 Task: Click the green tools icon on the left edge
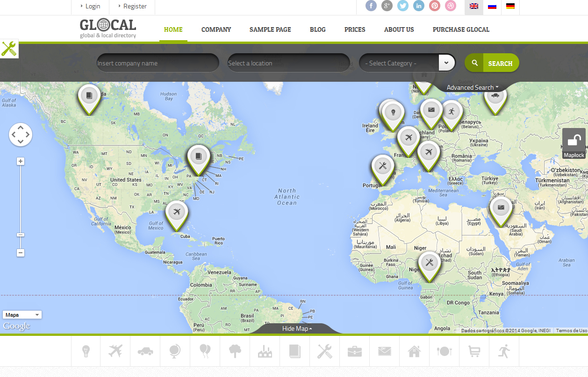[x=9, y=49]
